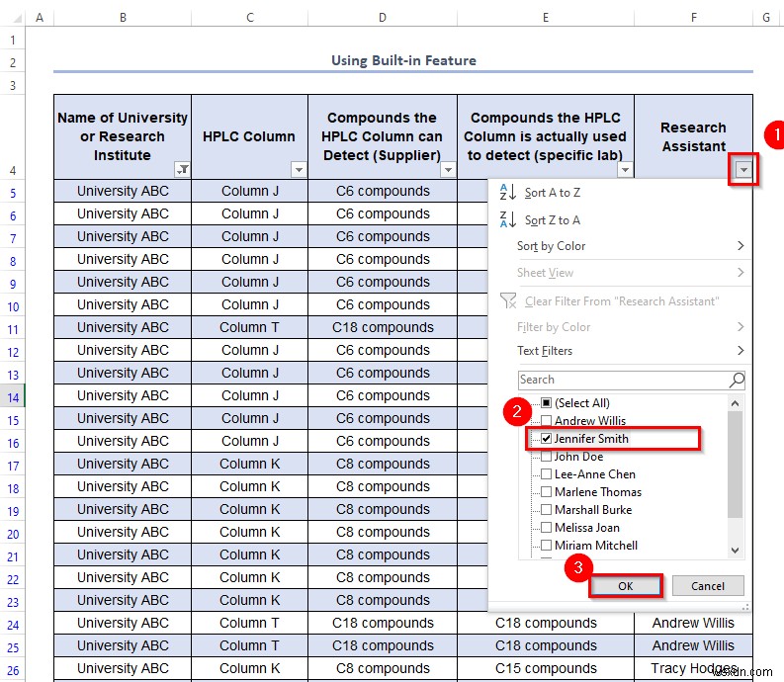This screenshot has height=682, width=784.
Task: Check the Marshall Burke checkbox
Action: point(546,509)
